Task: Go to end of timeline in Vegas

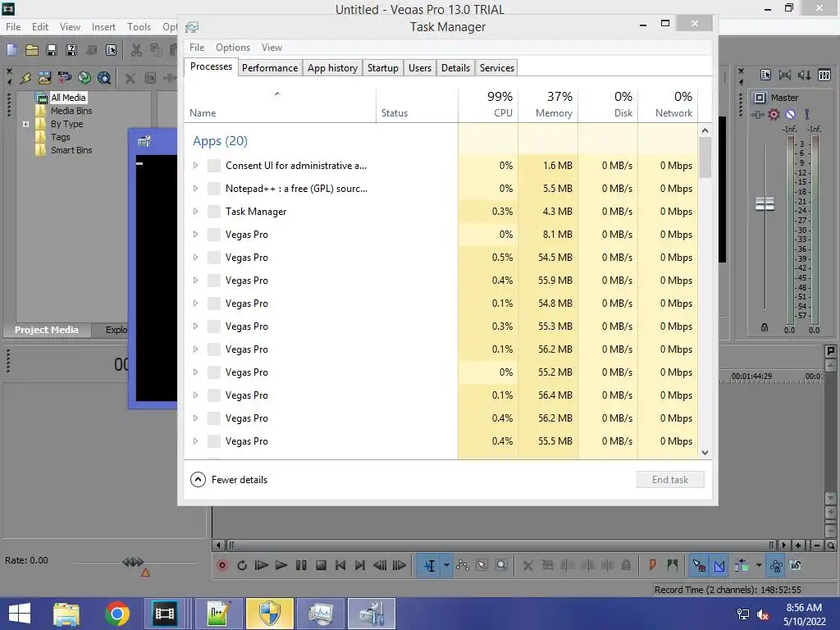Action: 360,565
